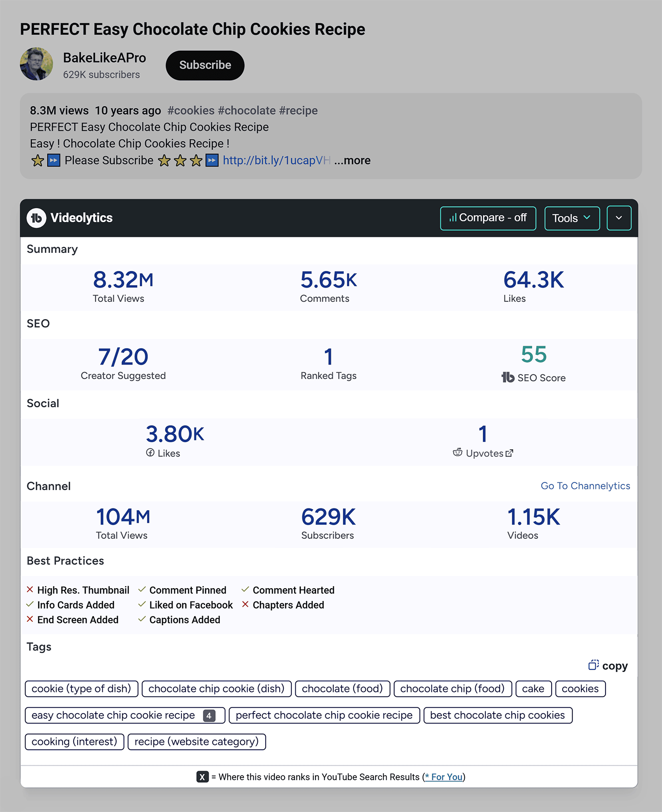This screenshot has height=812, width=662.
Task: Collapse the Videolytics panel with chevron button
Action: point(619,218)
